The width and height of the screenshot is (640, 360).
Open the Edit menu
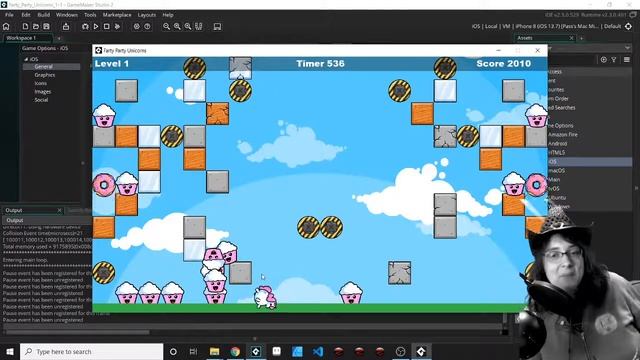tap(26, 15)
